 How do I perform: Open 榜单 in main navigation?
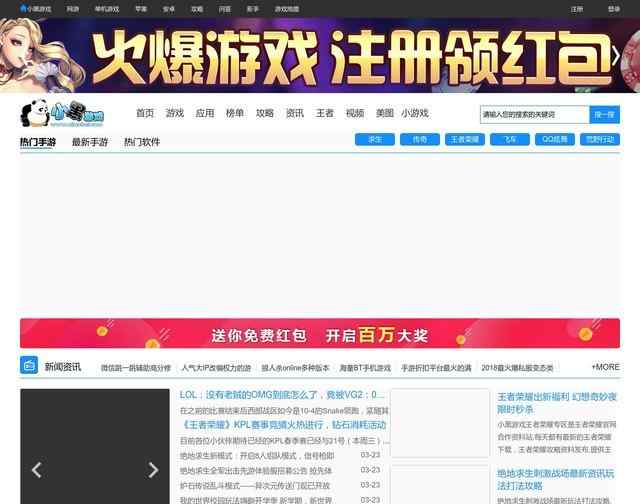(x=235, y=113)
